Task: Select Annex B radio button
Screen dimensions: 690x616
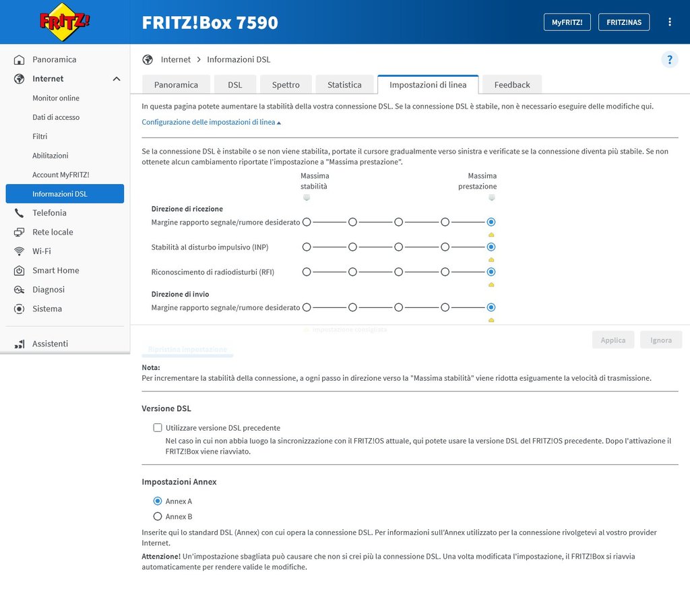Action: (158, 516)
